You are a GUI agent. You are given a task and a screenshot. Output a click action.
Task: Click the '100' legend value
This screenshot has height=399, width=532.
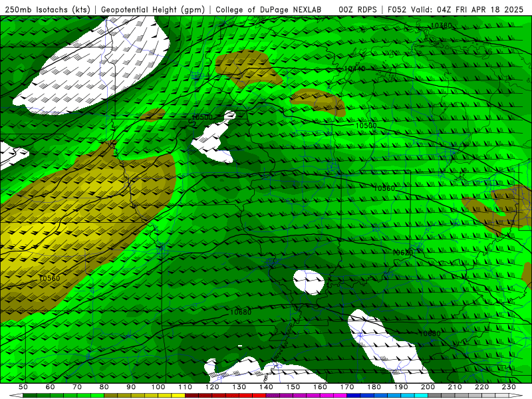coord(158,387)
